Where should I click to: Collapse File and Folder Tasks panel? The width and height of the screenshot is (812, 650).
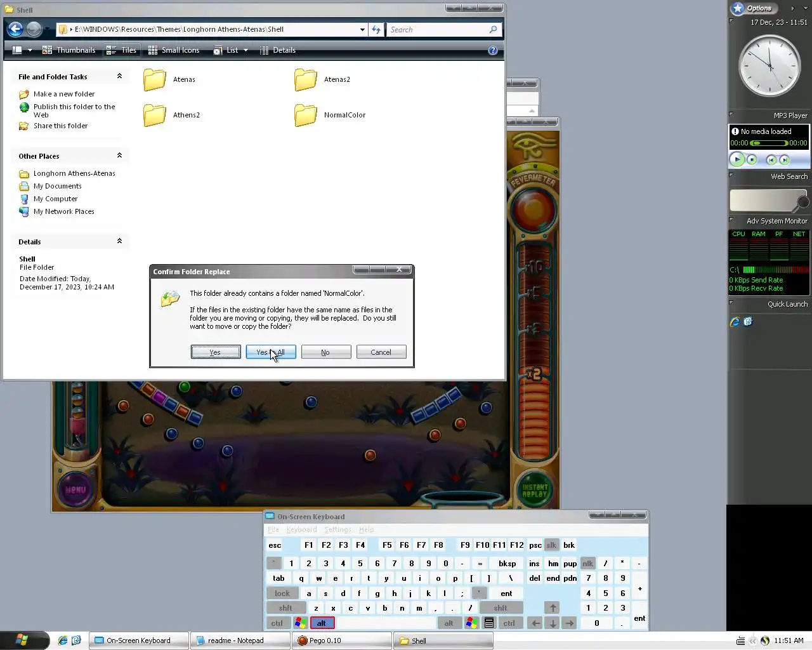point(119,76)
